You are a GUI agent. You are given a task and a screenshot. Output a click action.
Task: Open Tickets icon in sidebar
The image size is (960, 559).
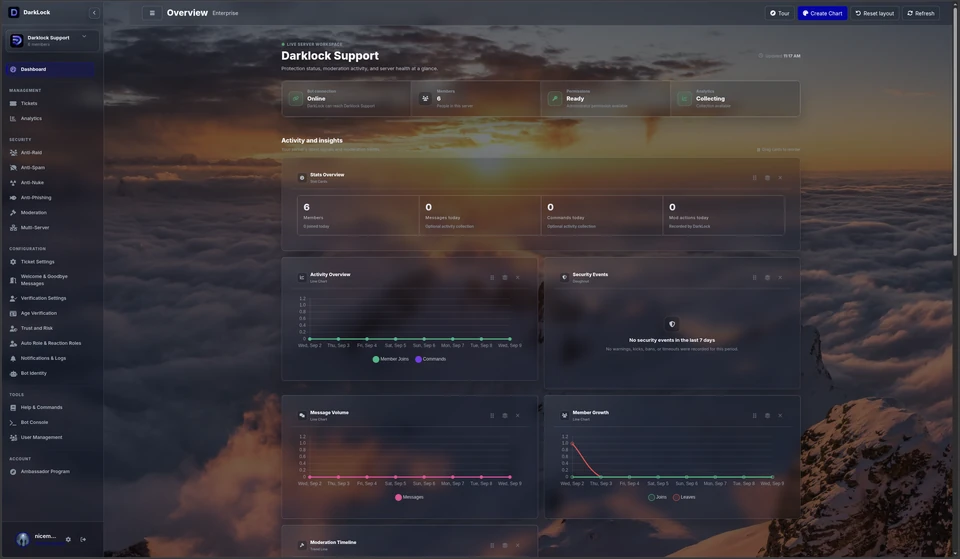(x=13, y=103)
